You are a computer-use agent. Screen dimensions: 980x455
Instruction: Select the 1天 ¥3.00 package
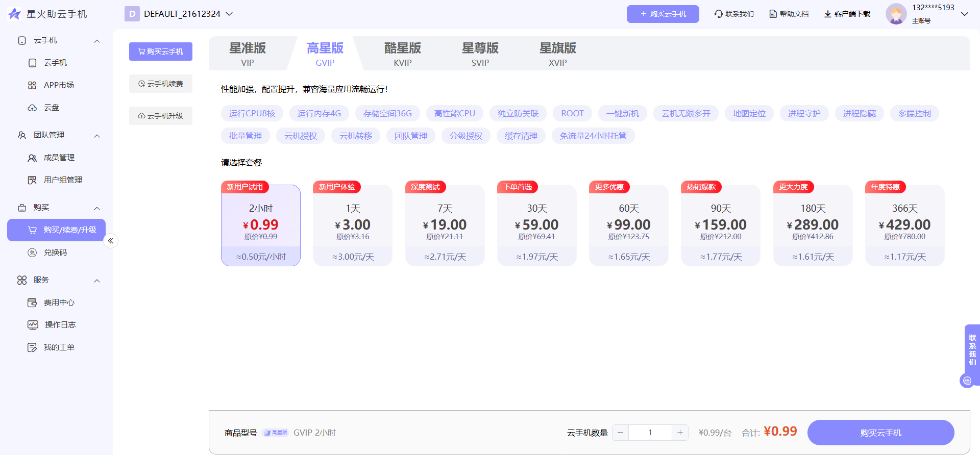click(353, 225)
